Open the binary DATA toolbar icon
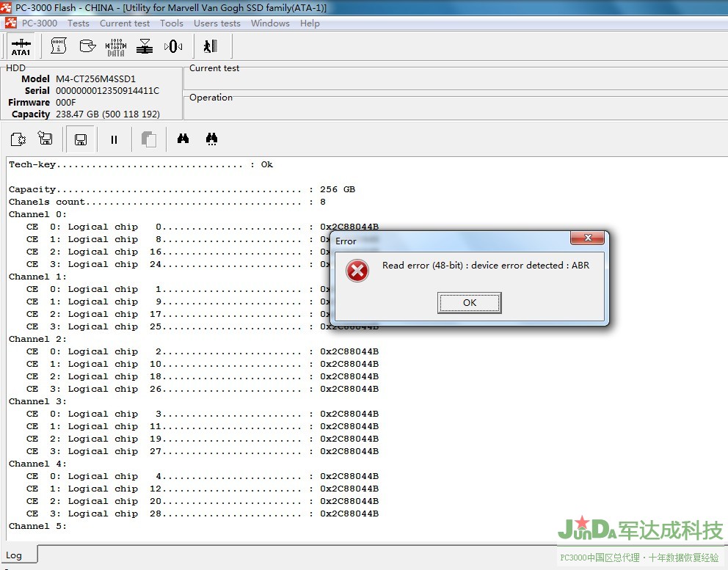This screenshot has height=570, width=728. pos(116,47)
